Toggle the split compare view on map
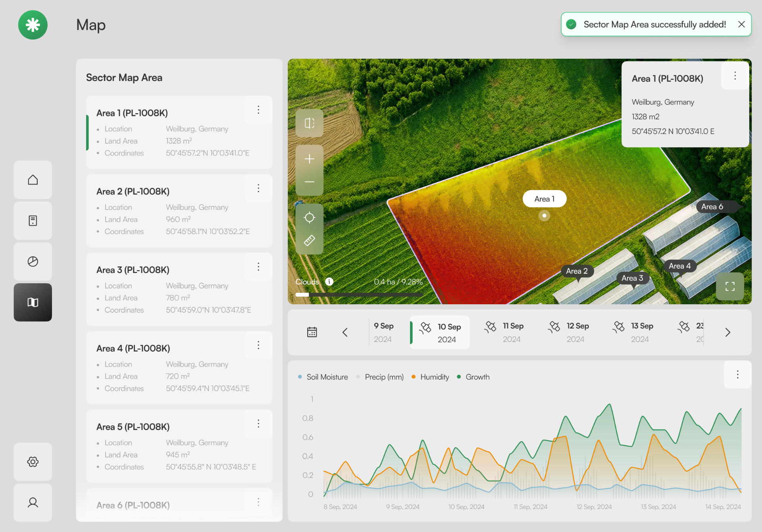The width and height of the screenshot is (762, 532). (310, 123)
